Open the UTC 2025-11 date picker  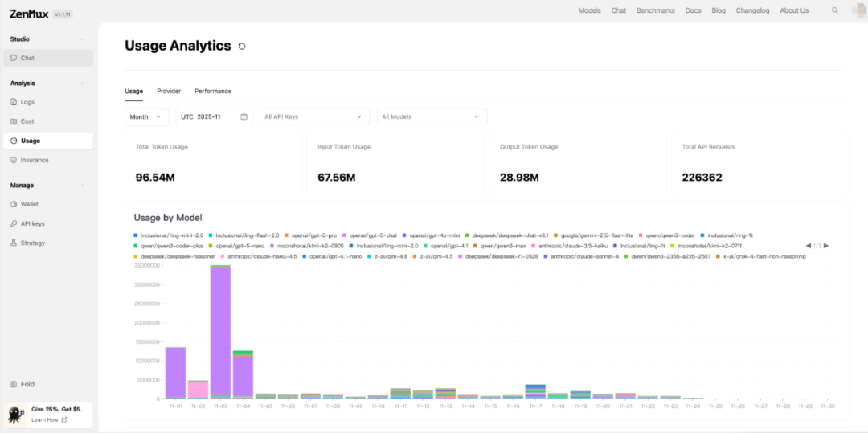(x=215, y=116)
